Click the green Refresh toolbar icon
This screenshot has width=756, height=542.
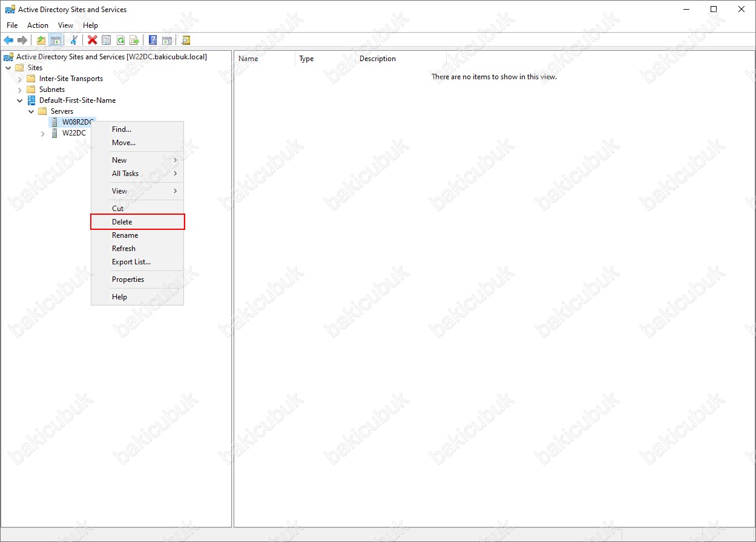click(120, 41)
